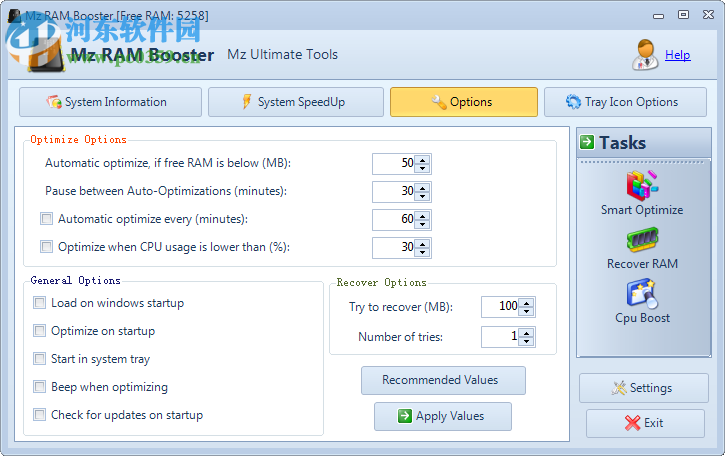Screen dimensions: 725x456
Task: Decrease Number of tries value
Action: coord(527,341)
